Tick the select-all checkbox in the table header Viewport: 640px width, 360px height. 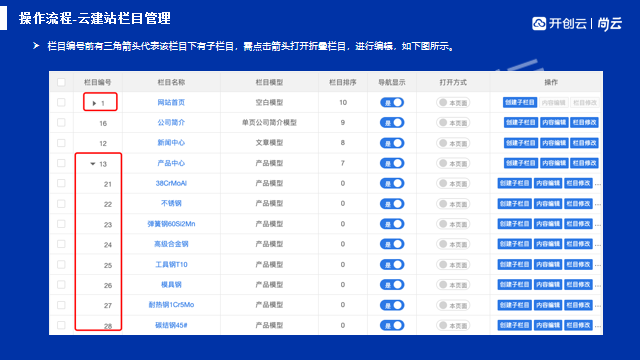(61, 82)
